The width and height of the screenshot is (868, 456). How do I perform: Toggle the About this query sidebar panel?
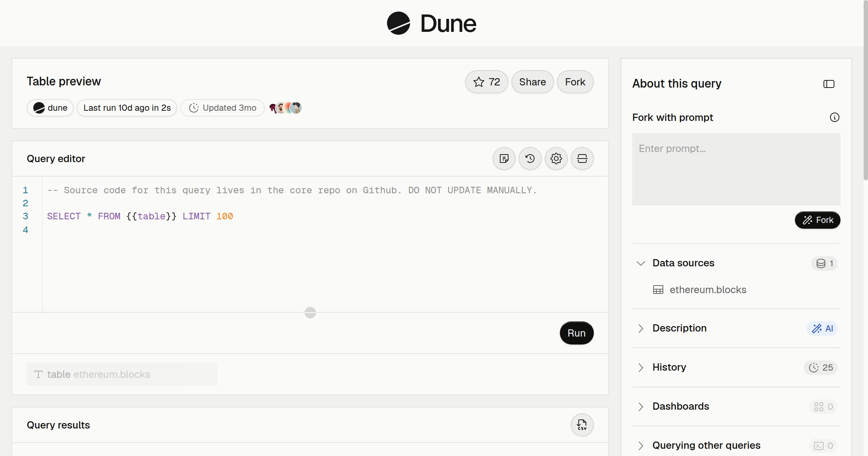coord(829,84)
